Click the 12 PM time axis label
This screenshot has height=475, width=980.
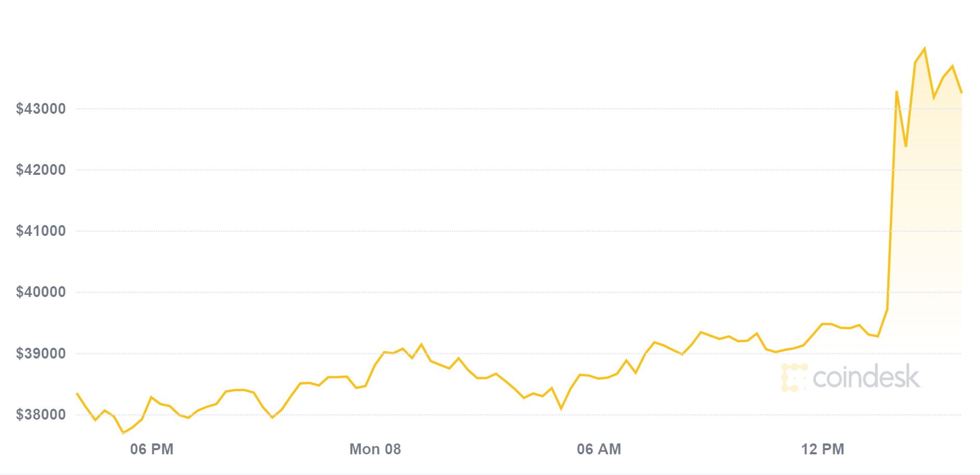(823, 449)
